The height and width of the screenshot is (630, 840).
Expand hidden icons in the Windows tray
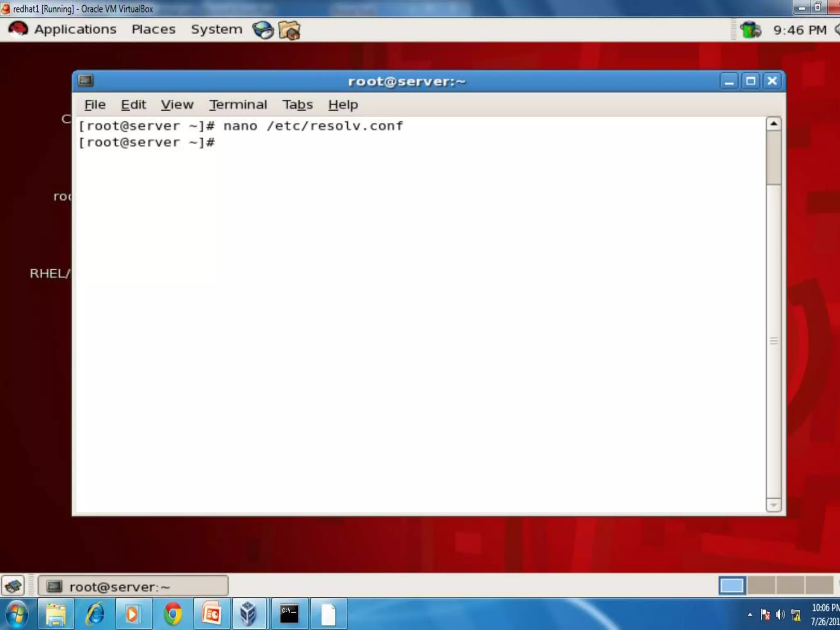click(x=750, y=614)
